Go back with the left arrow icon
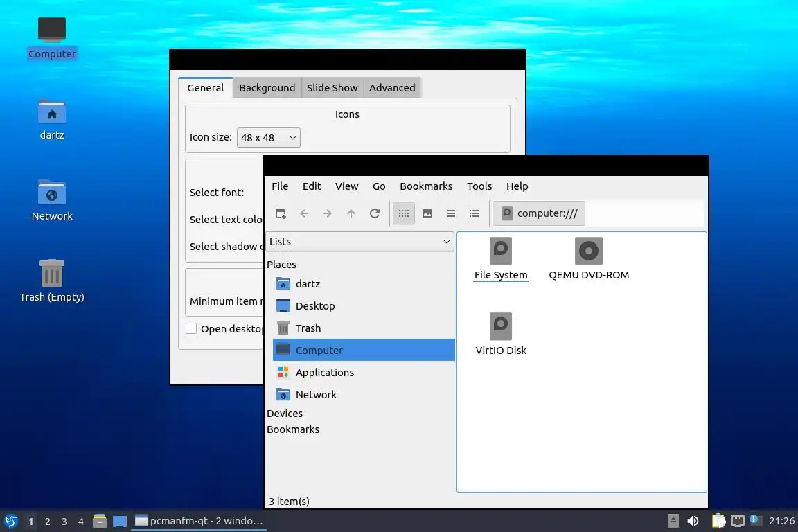 click(304, 213)
